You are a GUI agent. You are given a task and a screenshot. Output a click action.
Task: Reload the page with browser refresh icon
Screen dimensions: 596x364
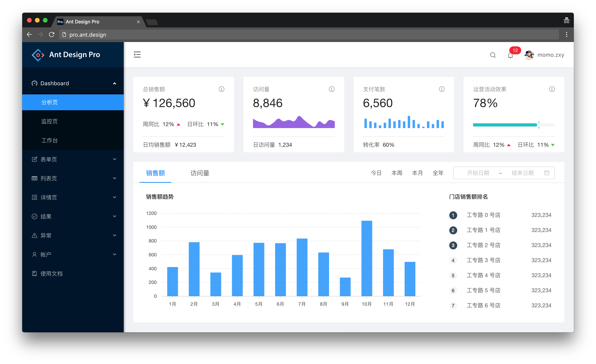tap(52, 34)
